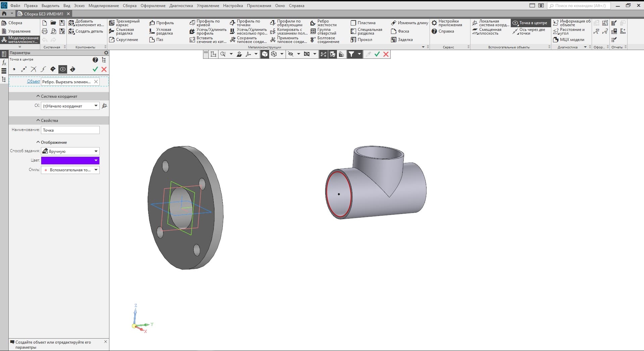Open the 'Файл' menu
Viewport: 644px width, 351px height.
pos(15,6)
